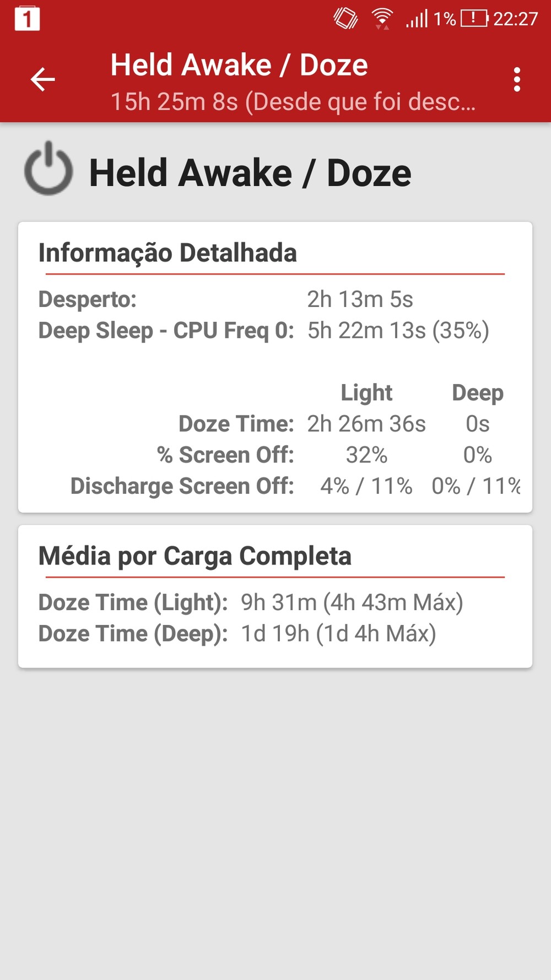Tap the Doze Time (Deep) average row
Image resolution: width=551 pixels, height=980 pixels.
click(x=237, y=634)
